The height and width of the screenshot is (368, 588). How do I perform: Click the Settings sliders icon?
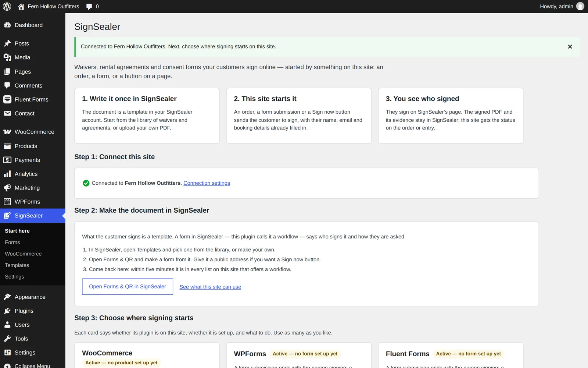7,353
